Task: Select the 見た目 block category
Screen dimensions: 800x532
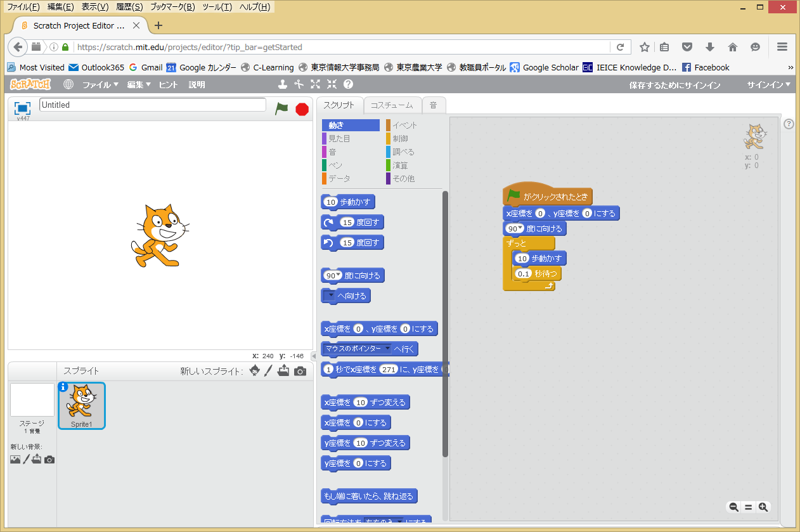Action: click(351, 138)
